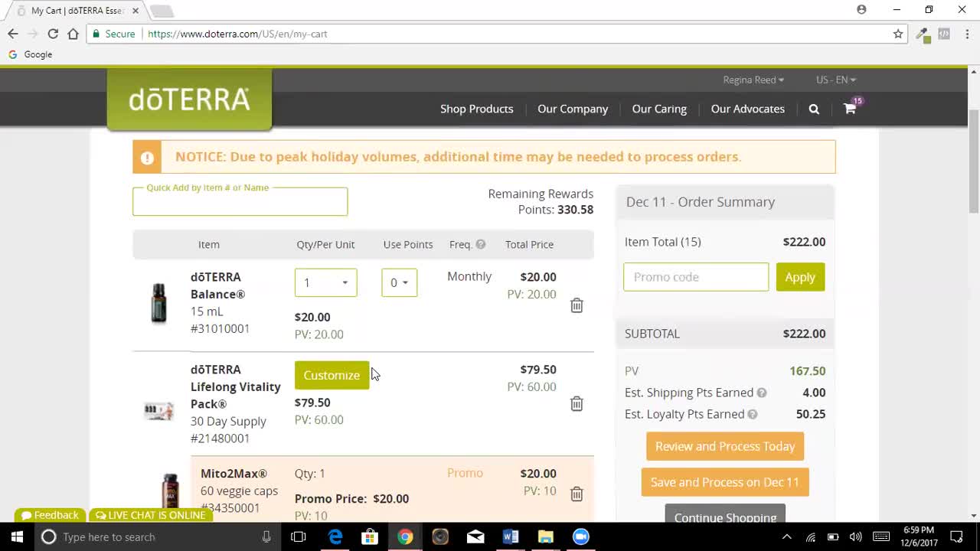The image size is (980, 551).
Task: Click the Mito2Max Promo label
Action: [465, 473]
